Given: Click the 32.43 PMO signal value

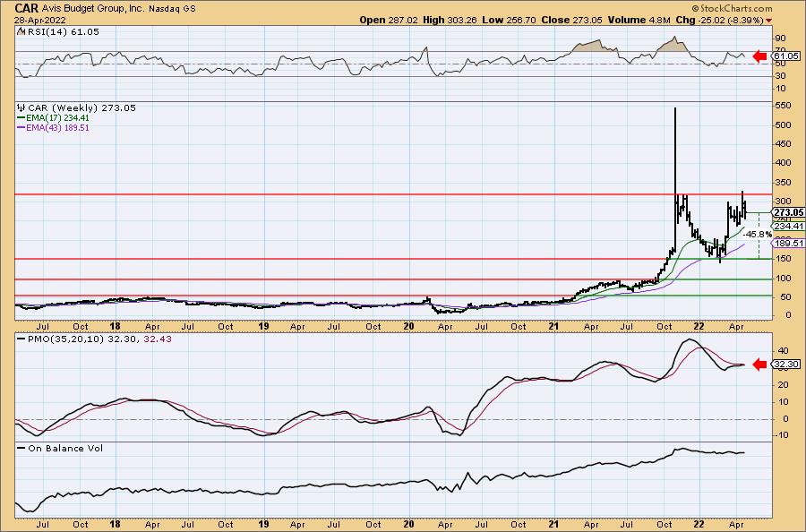Looking at the screenshot, I should pyautogui.click(x=158, y=339).
